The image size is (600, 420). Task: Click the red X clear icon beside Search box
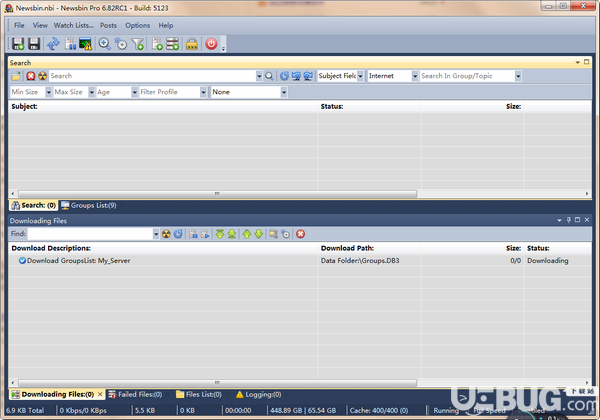(x=31, y=76)
